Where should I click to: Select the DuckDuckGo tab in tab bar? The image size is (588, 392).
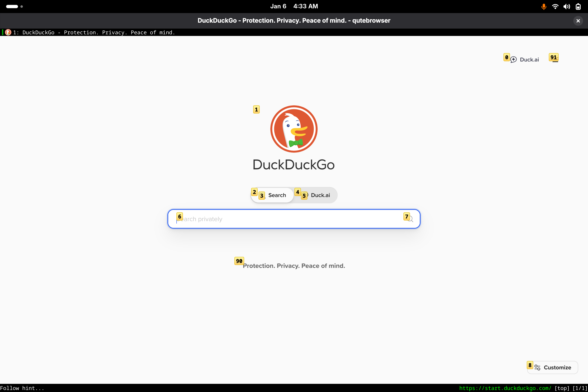click(x=294, y=32)
